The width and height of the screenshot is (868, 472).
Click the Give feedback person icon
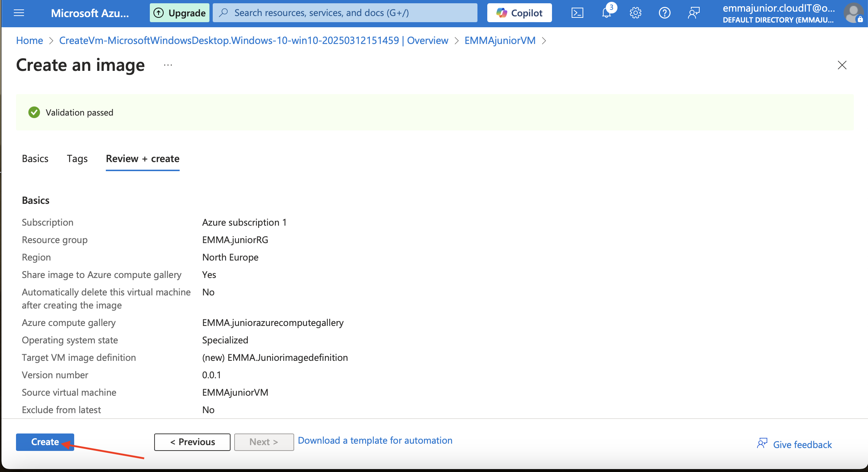pos(762,443)
